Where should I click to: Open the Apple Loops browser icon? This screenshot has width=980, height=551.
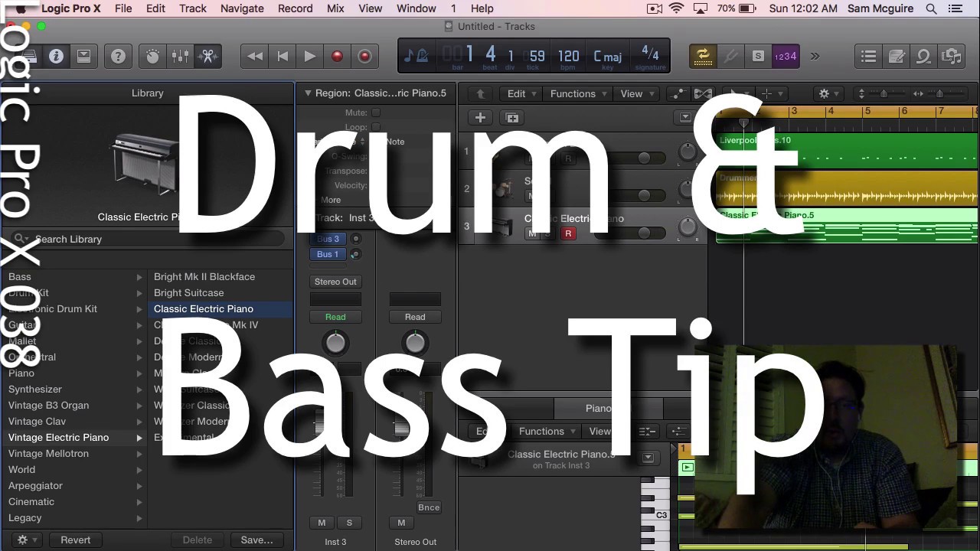click(x=924, y=56)
